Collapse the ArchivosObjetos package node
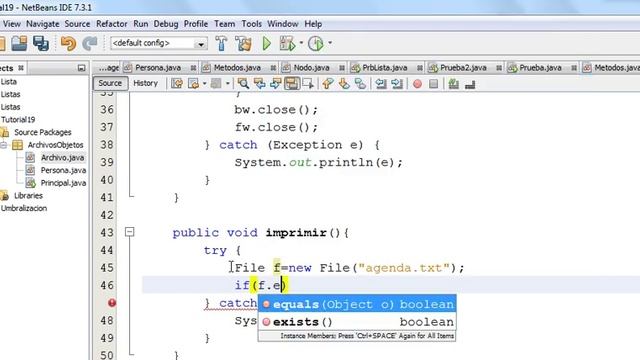 pyautogui.click(x=4, y=145)
